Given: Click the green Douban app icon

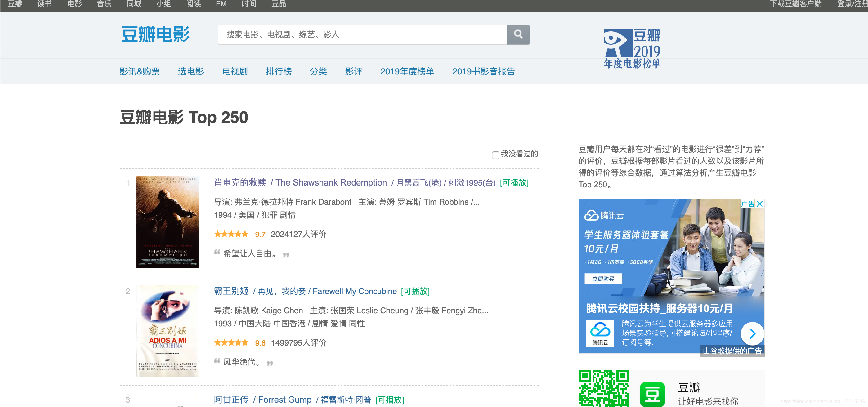Looking at the screenshot, I should (652, 394).
